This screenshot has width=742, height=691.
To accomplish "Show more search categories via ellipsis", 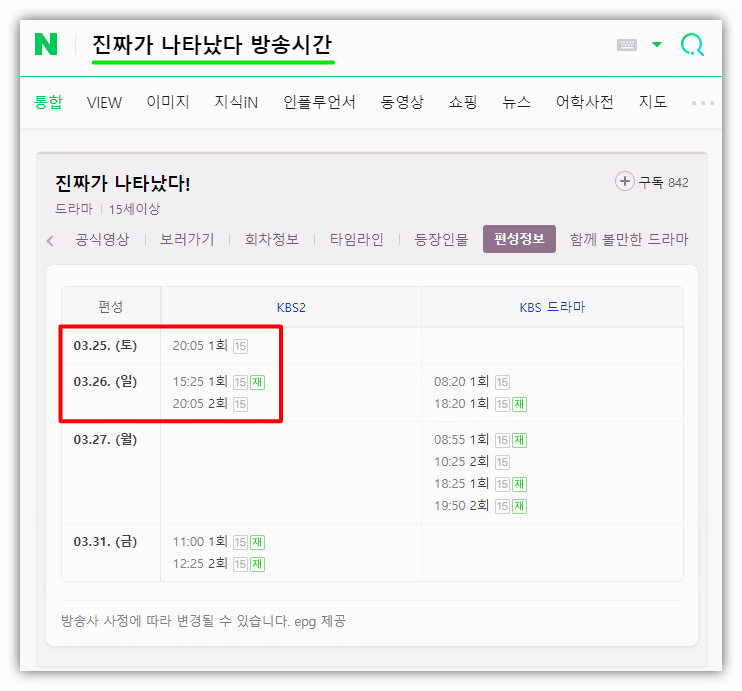I will click(703, 103).
